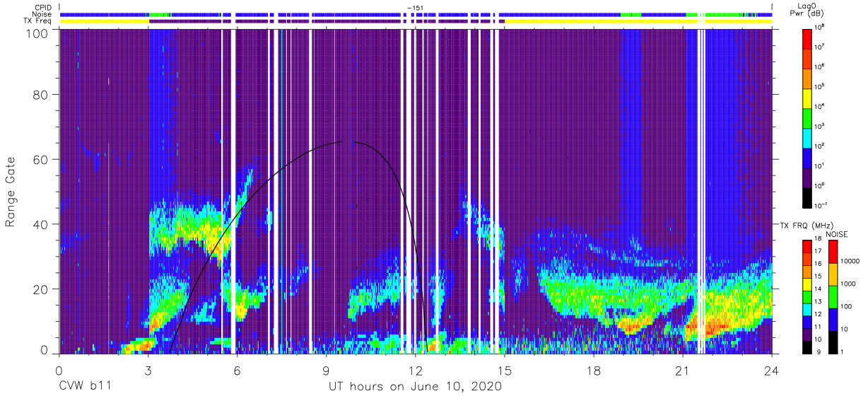
Task: Click the '-151' CPID value
Action: coord(416,8)
